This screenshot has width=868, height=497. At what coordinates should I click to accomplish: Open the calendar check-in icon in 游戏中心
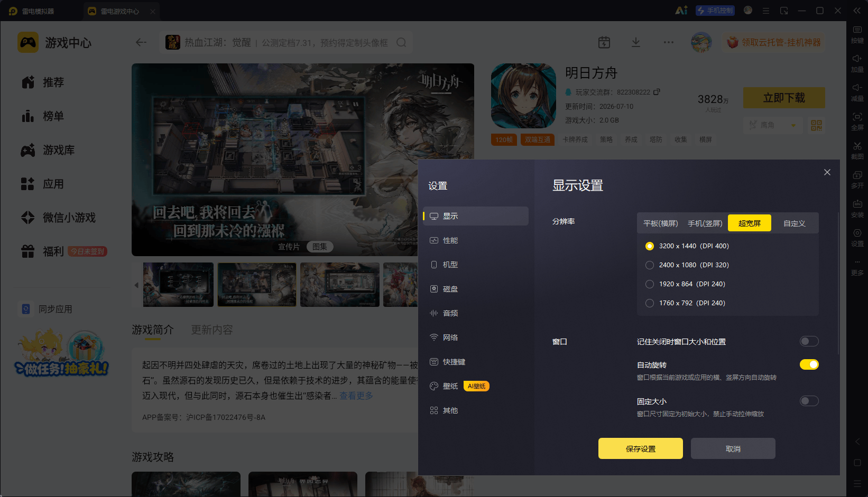[604, 42]
